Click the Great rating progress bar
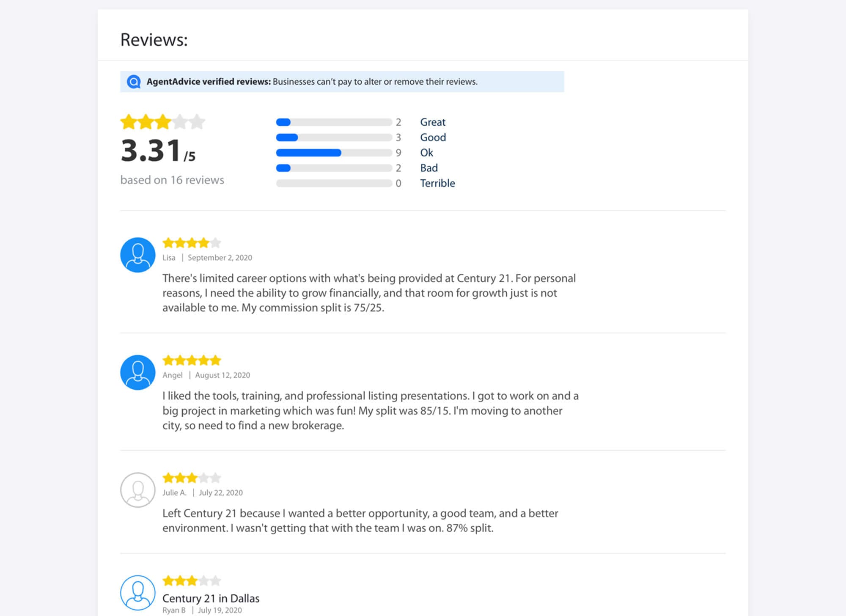This screenshot has width=846, height=616. pos(334,122)
